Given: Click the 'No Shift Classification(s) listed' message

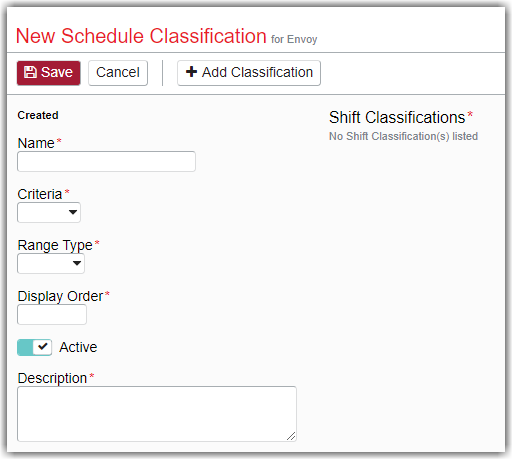Looking at the screenshot, I should (403, 136).
